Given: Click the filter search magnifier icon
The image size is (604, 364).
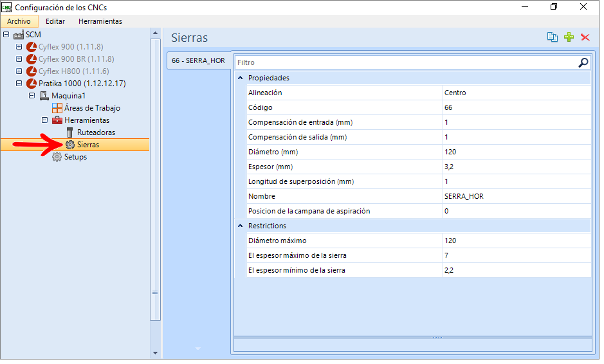Looking at the screenshot, I should pyautogui.click(x=583, y=62).
